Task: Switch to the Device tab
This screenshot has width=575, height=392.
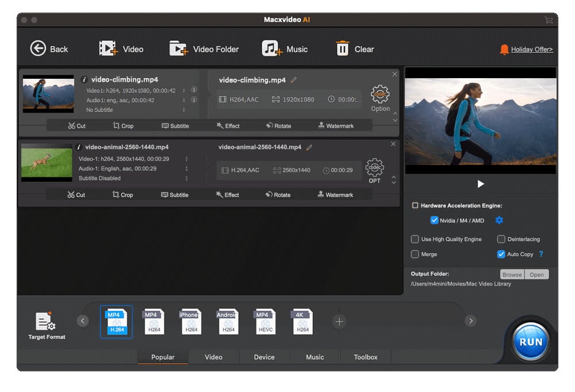Action: [x=264, y=357]
